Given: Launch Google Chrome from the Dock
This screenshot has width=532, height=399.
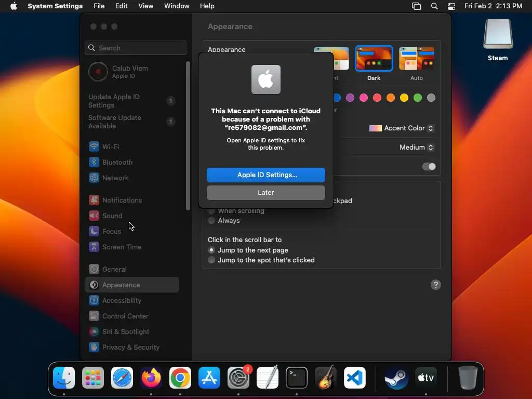Looking at the screenshot, I should [x=180, y=378].
